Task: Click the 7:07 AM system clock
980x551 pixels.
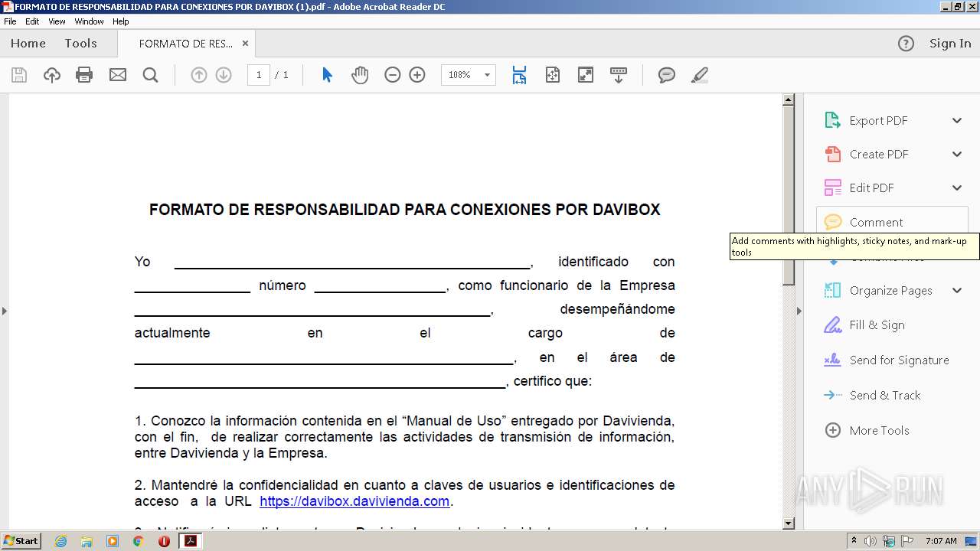Action: tap(941, 541)
